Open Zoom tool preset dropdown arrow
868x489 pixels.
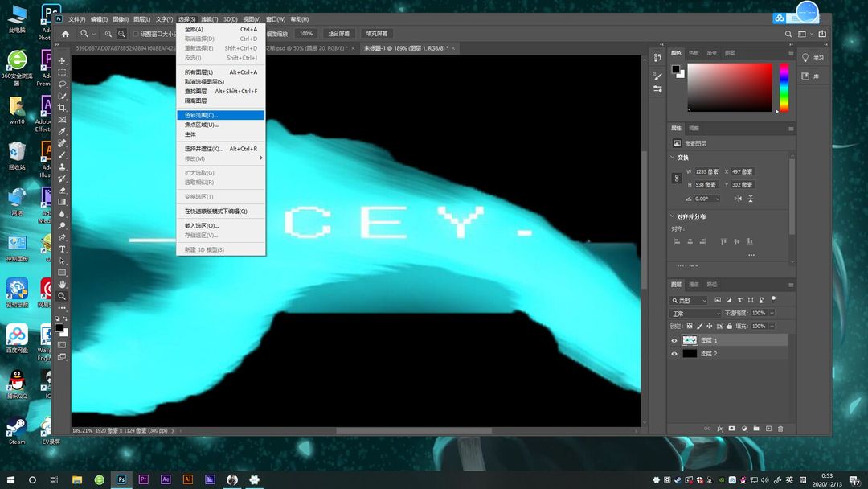click(93, 34)
